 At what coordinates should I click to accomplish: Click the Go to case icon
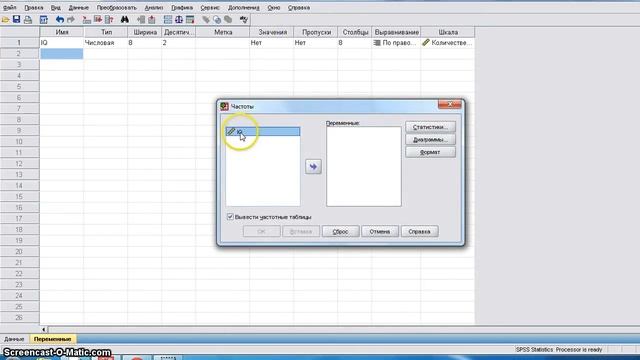(87, 20)
